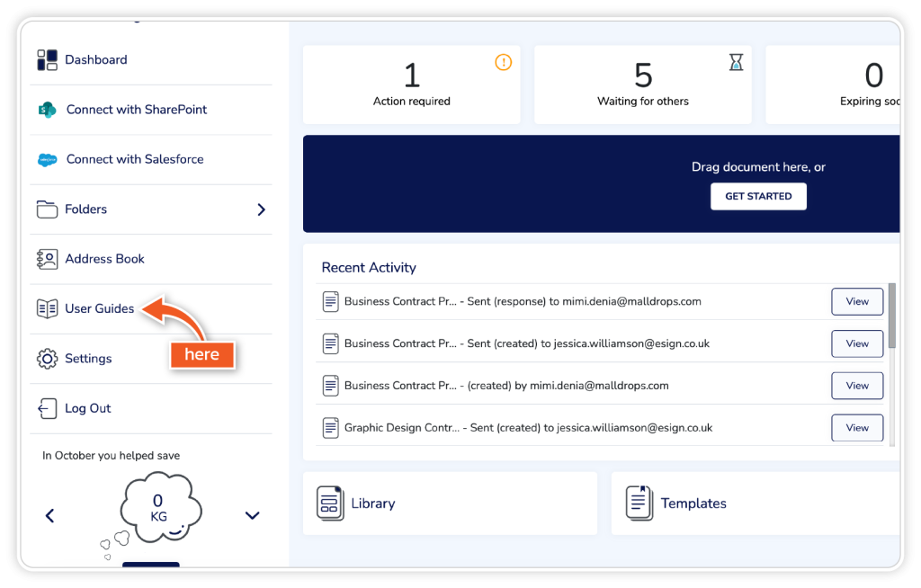This screenshot has width=921, height=588.
Task: Expand the Folders chevron arrow
Action: pyautogui.click(x=261, y=209)
